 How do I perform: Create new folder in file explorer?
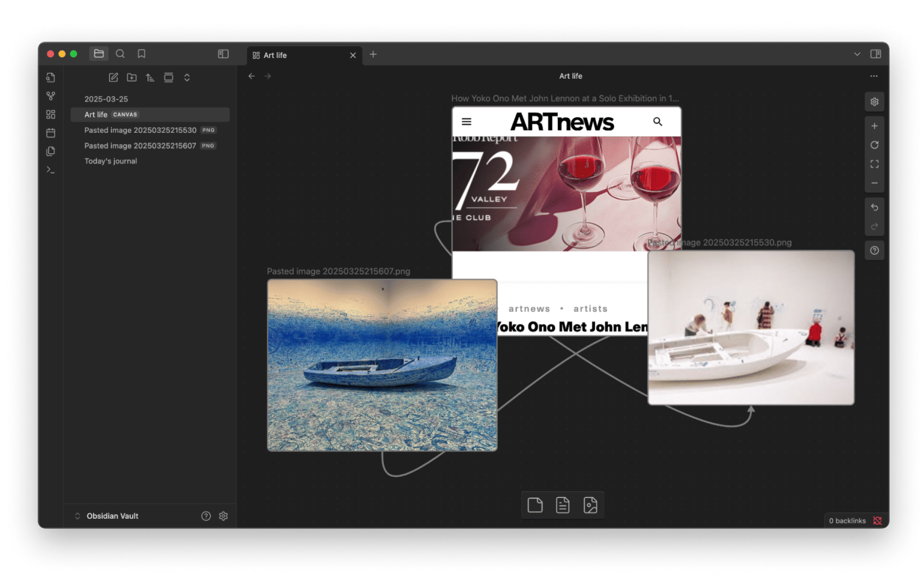pos(131,78)
